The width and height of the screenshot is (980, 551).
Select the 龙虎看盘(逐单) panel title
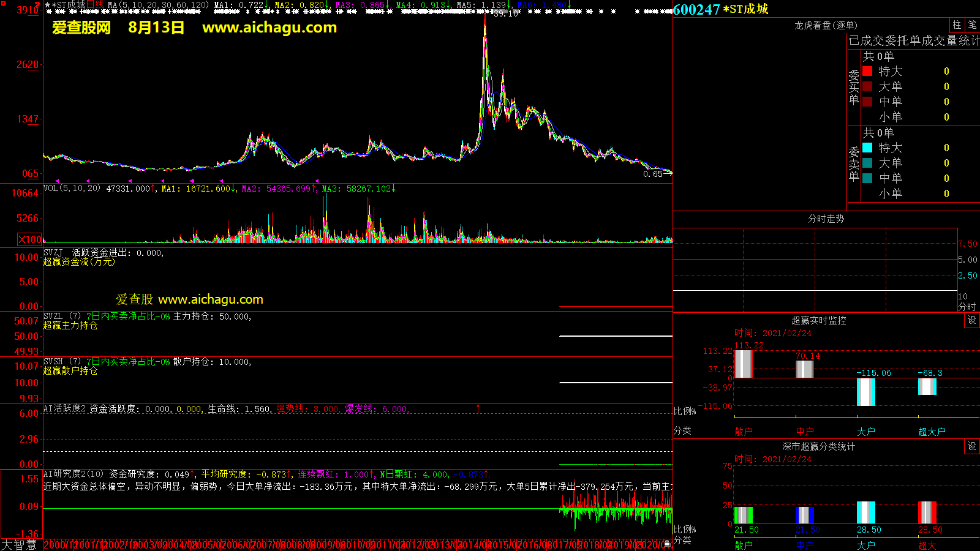pyautogui.click(x=826, y=25)
